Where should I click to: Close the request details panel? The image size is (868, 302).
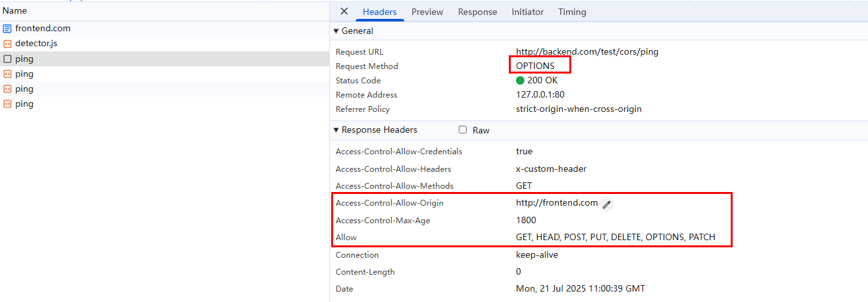(x=344, y=12)
